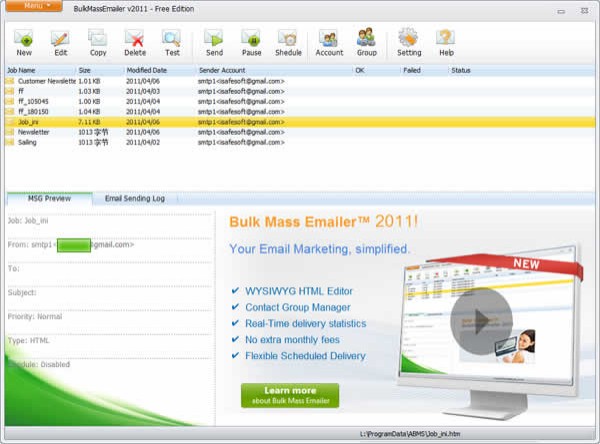This screenshot has width=600, height=444.
Task: Select the highlighted Job_ini row
Action: [300, 122]
